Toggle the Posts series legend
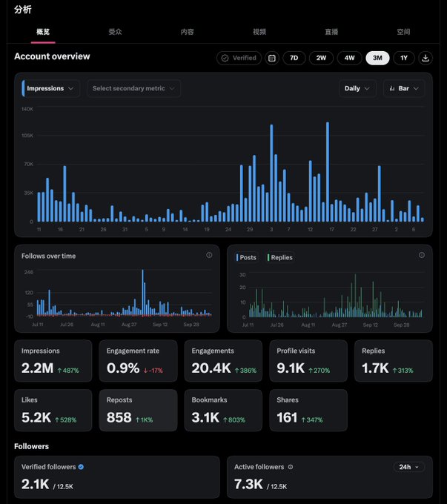Screen dimensions: 447x504 click(246, 257)
